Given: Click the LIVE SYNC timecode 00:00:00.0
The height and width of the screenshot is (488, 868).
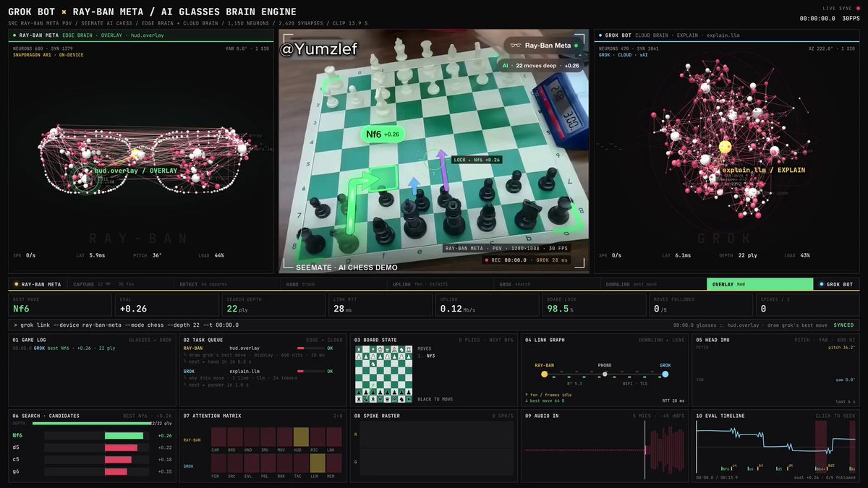Looking at the screenshot, I should point(817,19).
